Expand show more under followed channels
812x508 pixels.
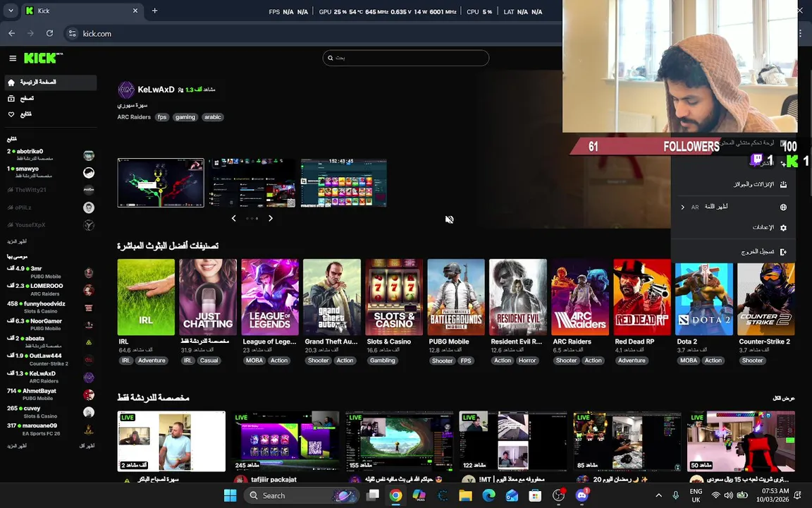tap(17, 241)
